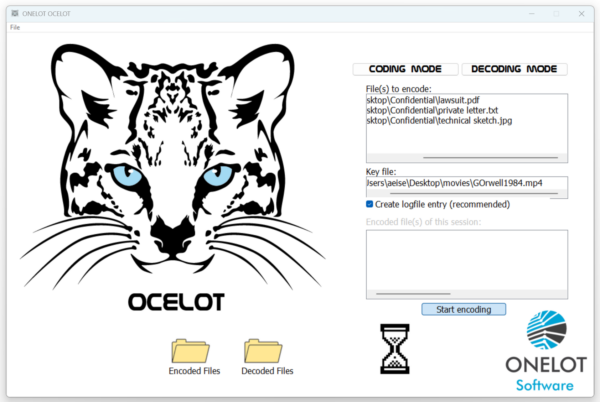The image size is (600, 402).
Task: Click the hourglass icon
Action: point(395,348)
